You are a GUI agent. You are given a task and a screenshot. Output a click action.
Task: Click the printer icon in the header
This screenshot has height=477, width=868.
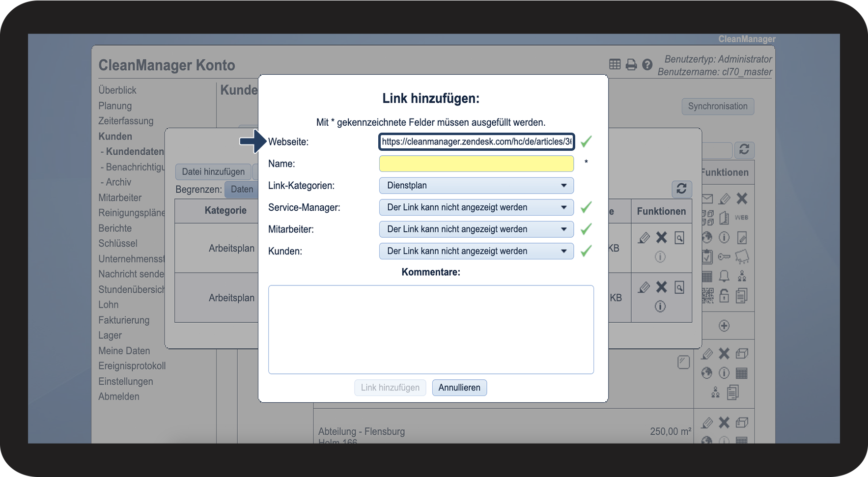[x=631, y=64]
